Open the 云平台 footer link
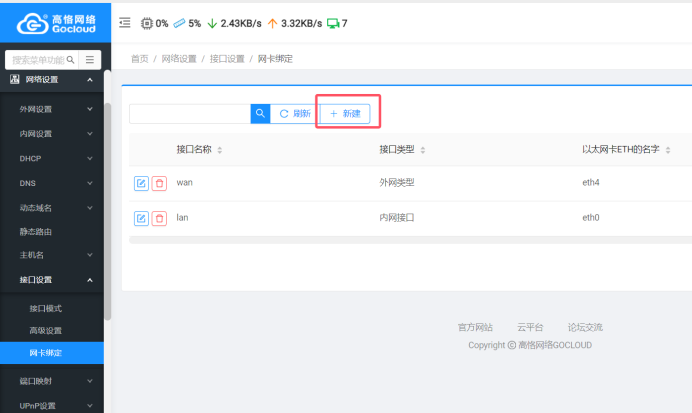692x413 pixels. click(530, 327)
